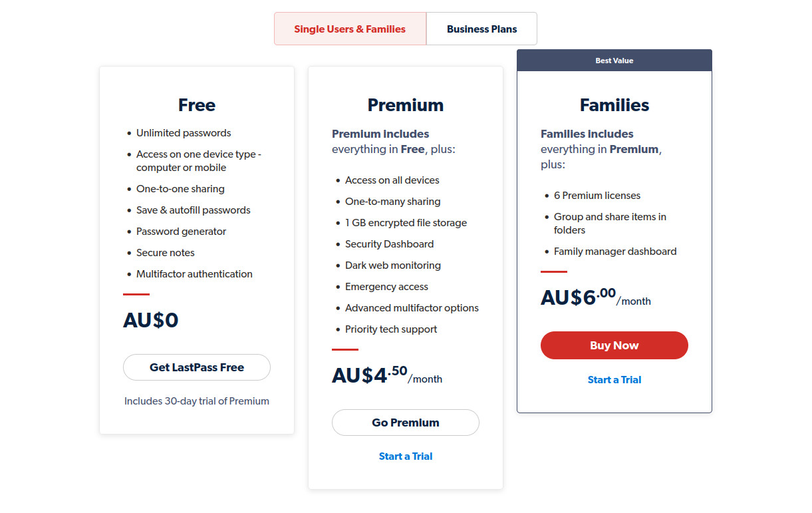Click the AU$4.50/month price
This screenshot has height=513, width=812.
[x=387, y=375]
